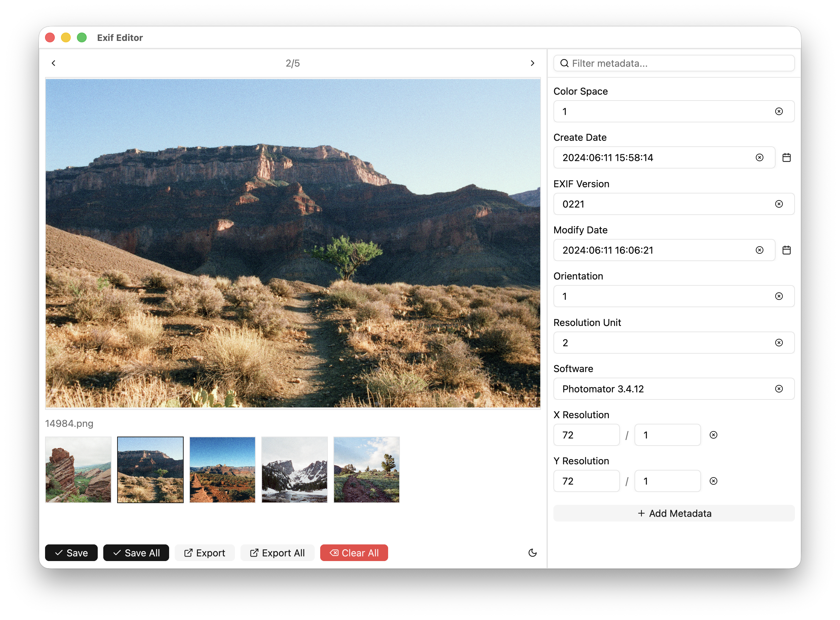This screenshot has width=840, height=620.
Task: Click the red Clear All button
Action: tap(354, 553)
